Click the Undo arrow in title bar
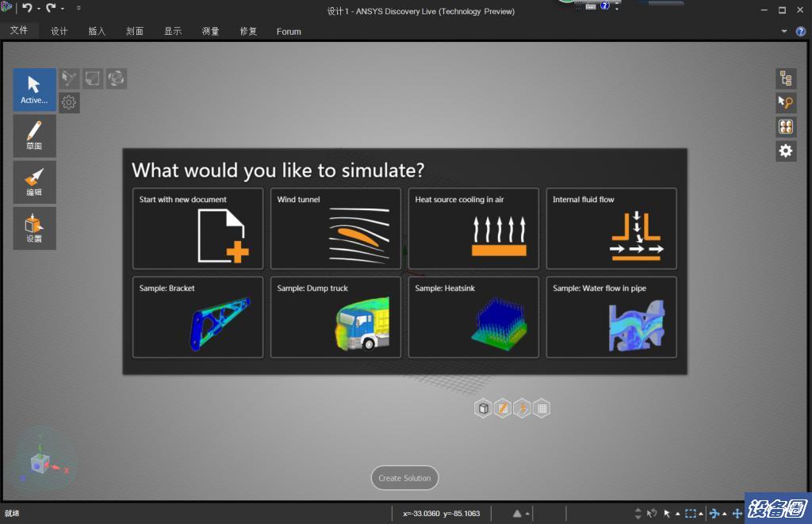The height and width of the screenshot is (524, 812). (x=27, y=8)
